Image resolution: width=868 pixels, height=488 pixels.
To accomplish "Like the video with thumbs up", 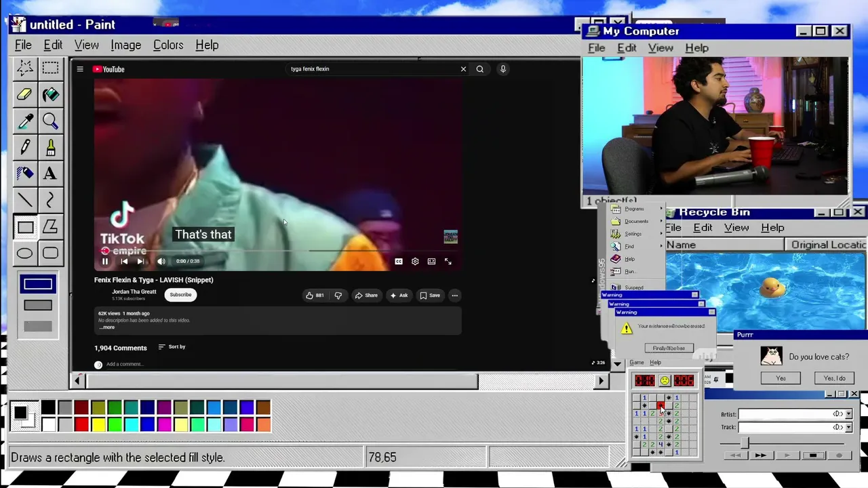I will click(x=315, y=296).
